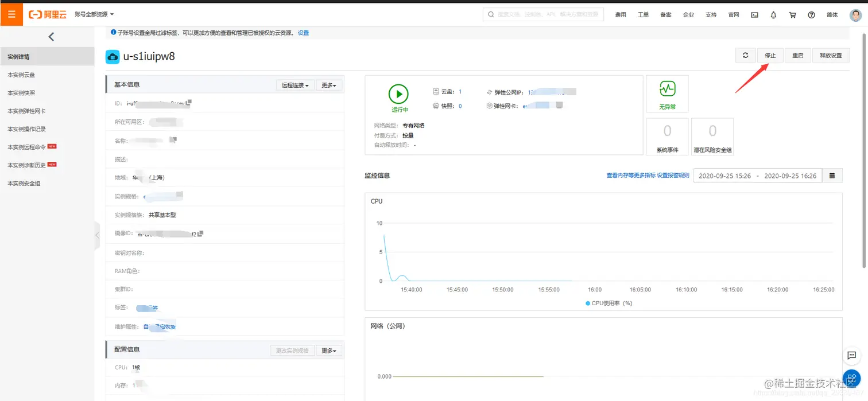Click the 阿里云 logo
Image resolution: width=868 pixels, height=401 pixels.
pos(48,14)
